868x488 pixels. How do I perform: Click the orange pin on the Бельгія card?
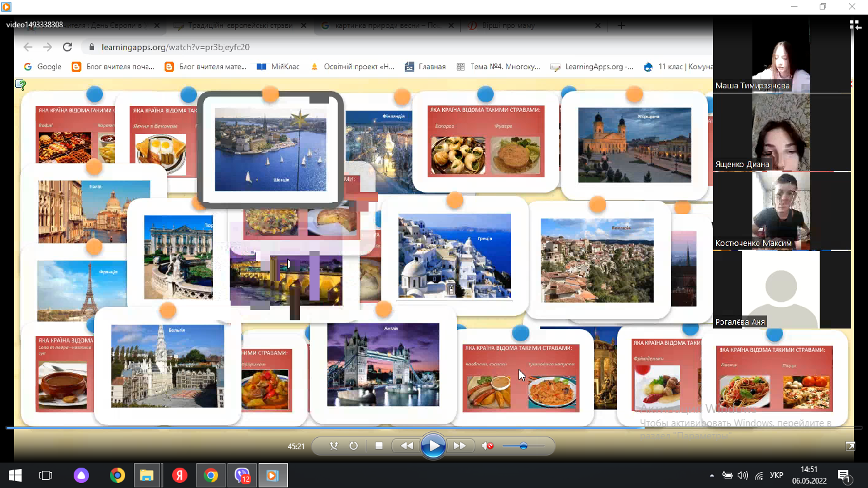tap(168, 310)
